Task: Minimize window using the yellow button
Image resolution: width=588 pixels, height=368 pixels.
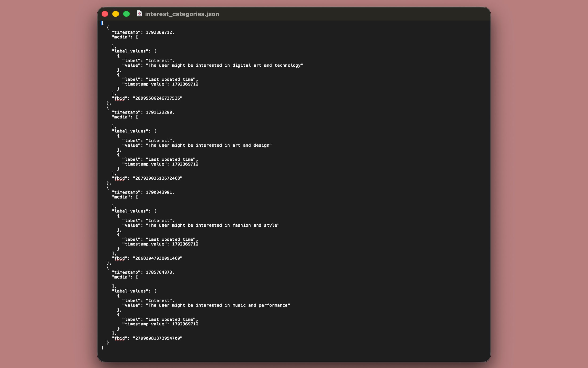Action: point(116,14)
